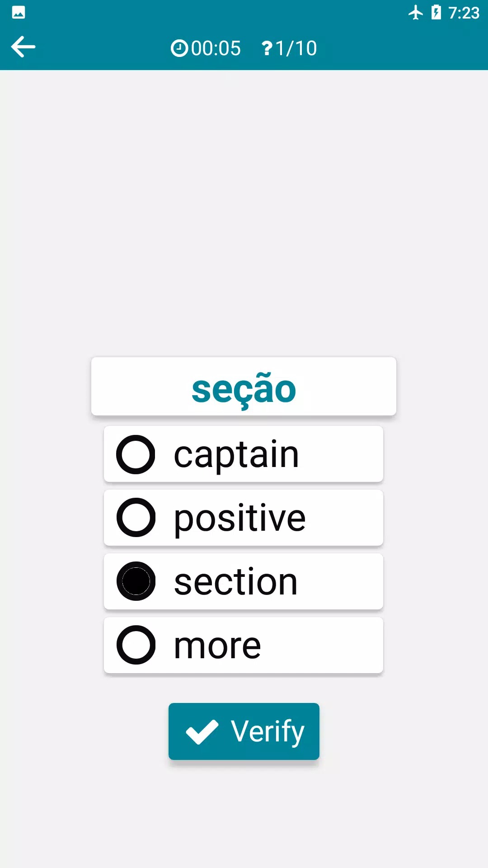Tap the answer text "captain"

pos(236,454)
